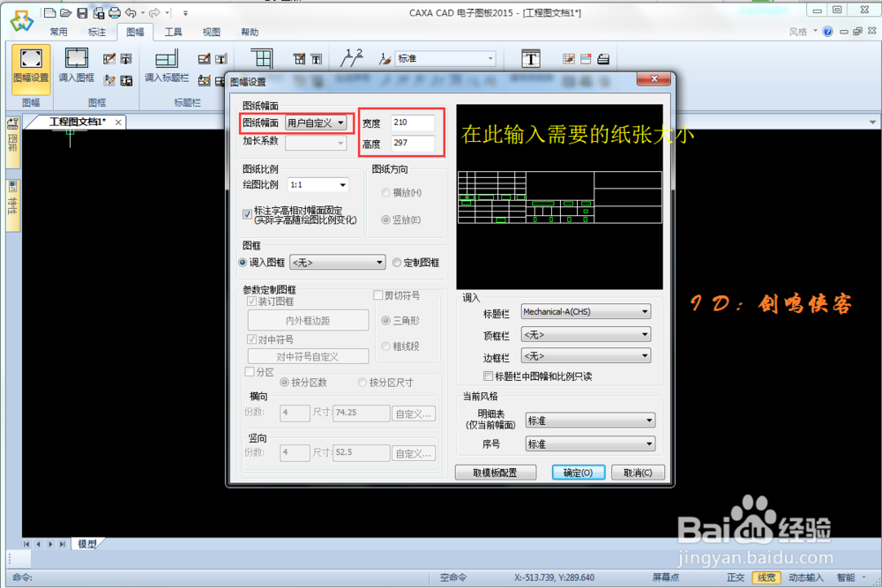Click the large T table icon in ribbon

coord(530,58)
